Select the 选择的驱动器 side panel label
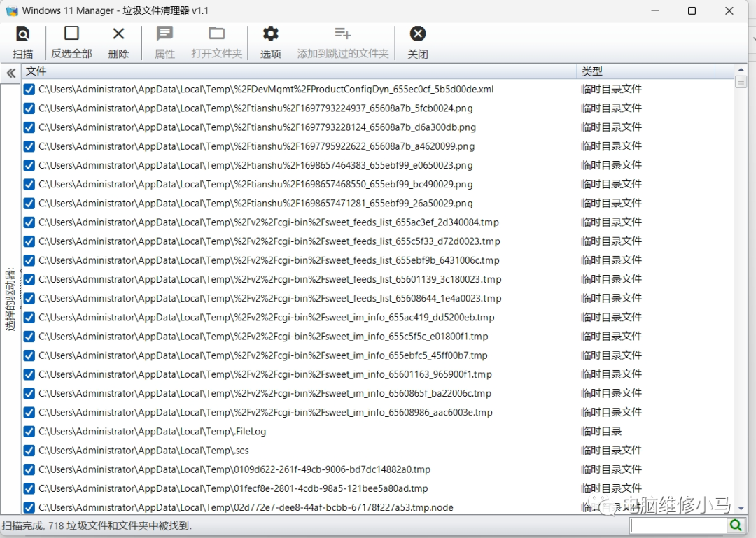This screenshot has width=756, height=538. click(x=10, y=299)
